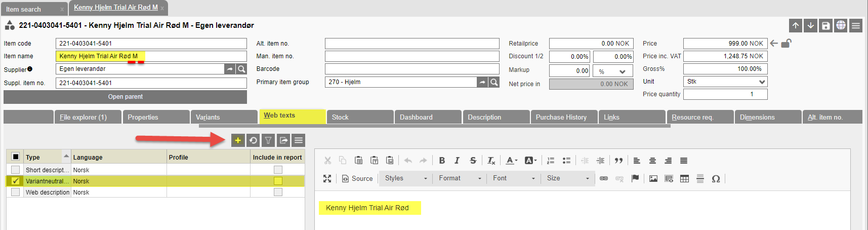Go to previous item with up arrow
This screenshot has width=868, height=230.
(796, 25)
